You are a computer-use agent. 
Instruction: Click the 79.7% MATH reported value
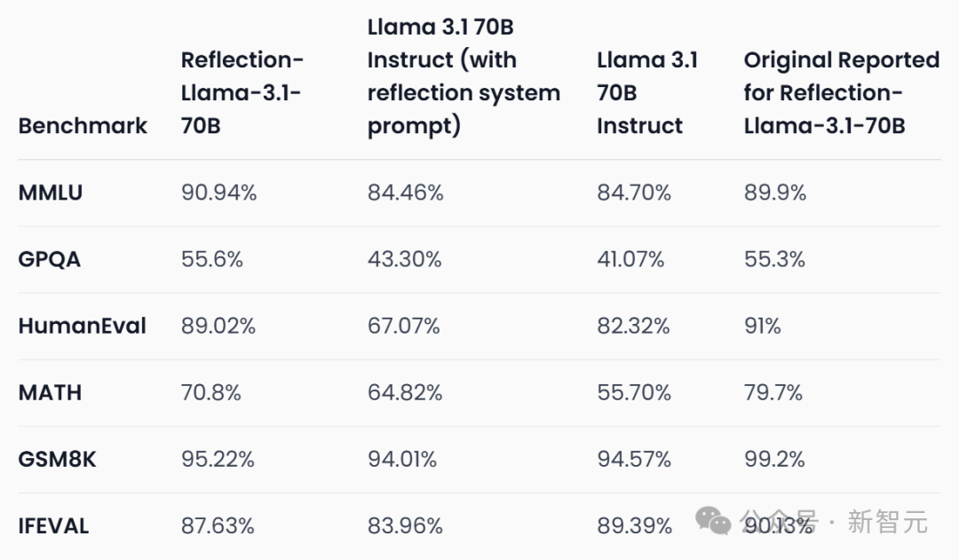(773, 392)
